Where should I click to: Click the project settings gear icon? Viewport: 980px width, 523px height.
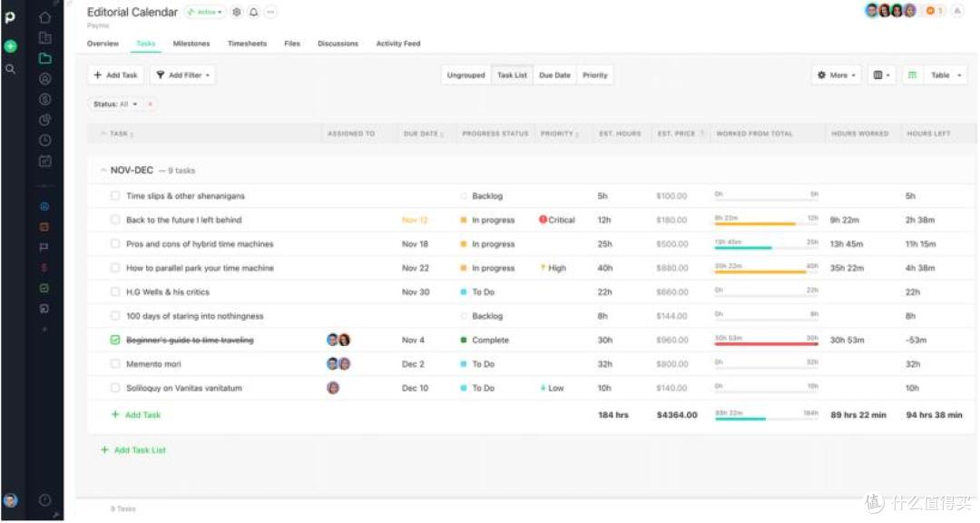tap(237, 12)
